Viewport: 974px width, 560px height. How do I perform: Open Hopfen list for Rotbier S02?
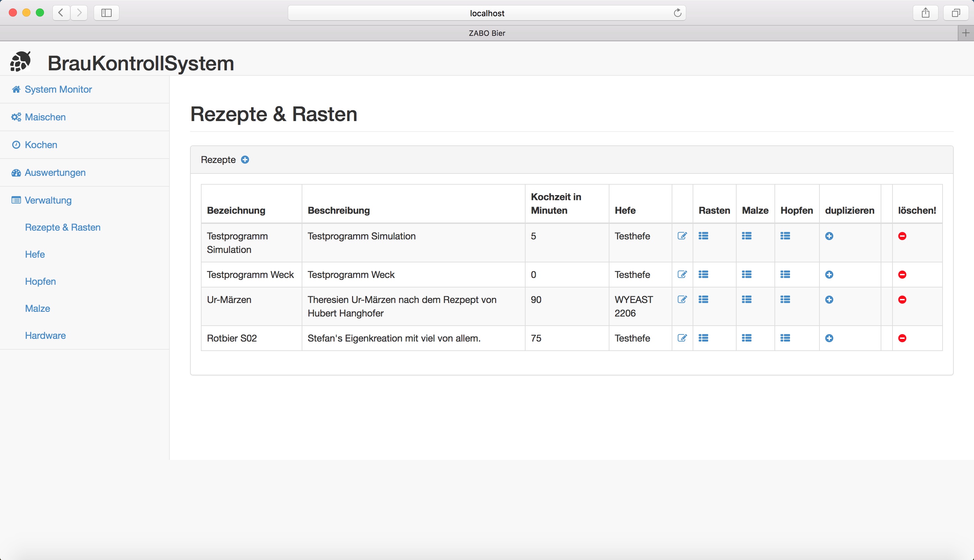tap(785, 338)
